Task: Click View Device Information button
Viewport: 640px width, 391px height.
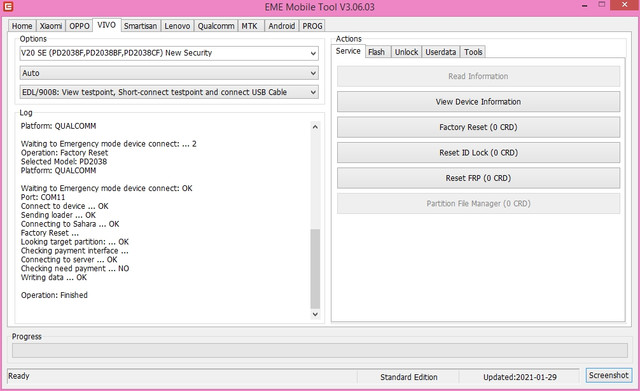Action: point(478,102)
